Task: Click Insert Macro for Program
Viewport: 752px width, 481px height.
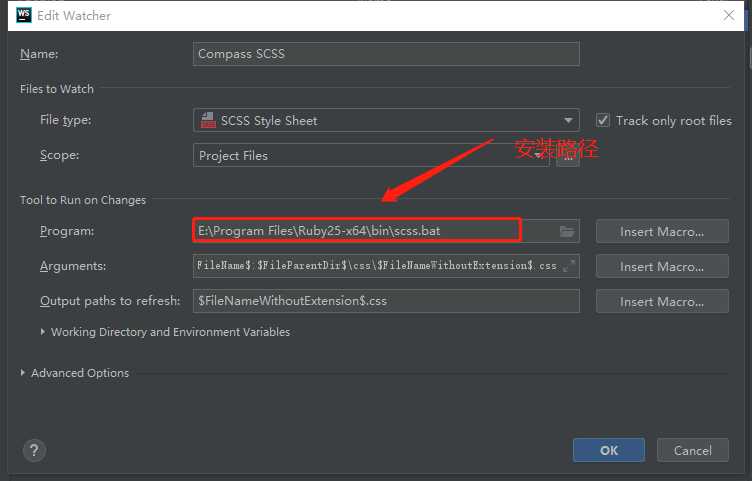Action: point(662,232)
